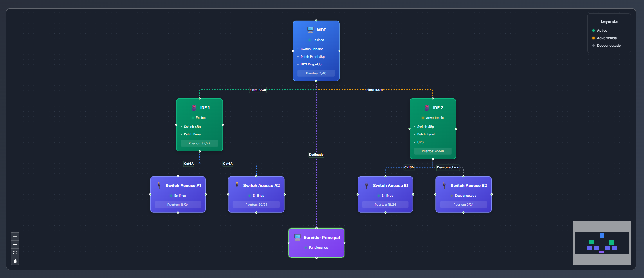Click the IDF 1 node icon
The height and width of the screenshot is (278, 644).
[194, 107]
